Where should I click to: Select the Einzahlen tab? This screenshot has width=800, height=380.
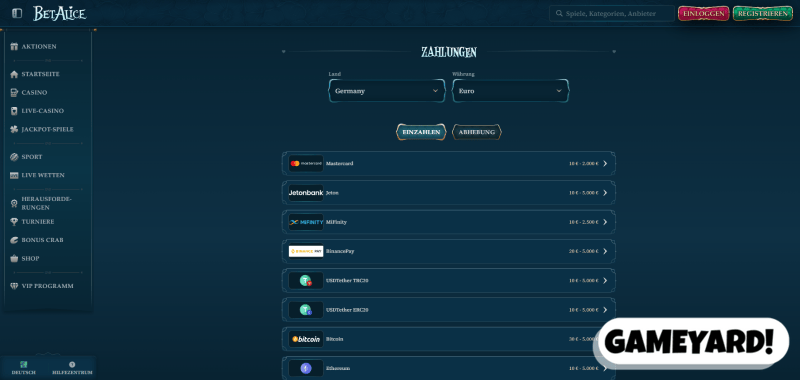421,132
